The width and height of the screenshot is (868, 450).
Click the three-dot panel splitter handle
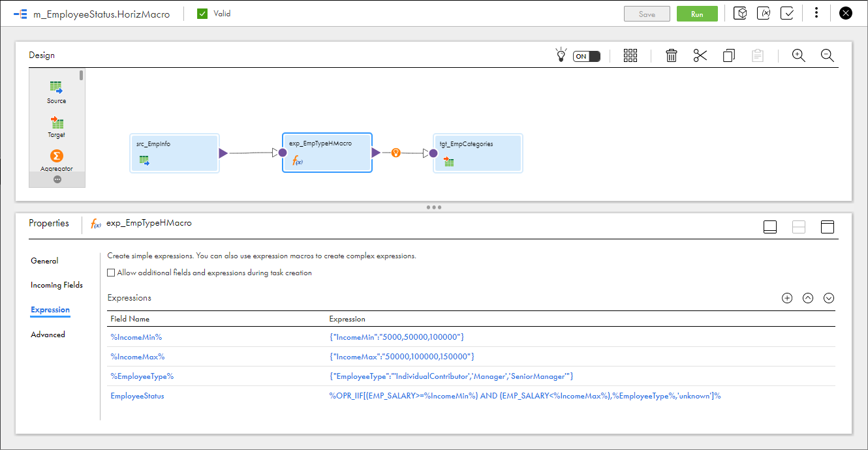pos(434,207)
